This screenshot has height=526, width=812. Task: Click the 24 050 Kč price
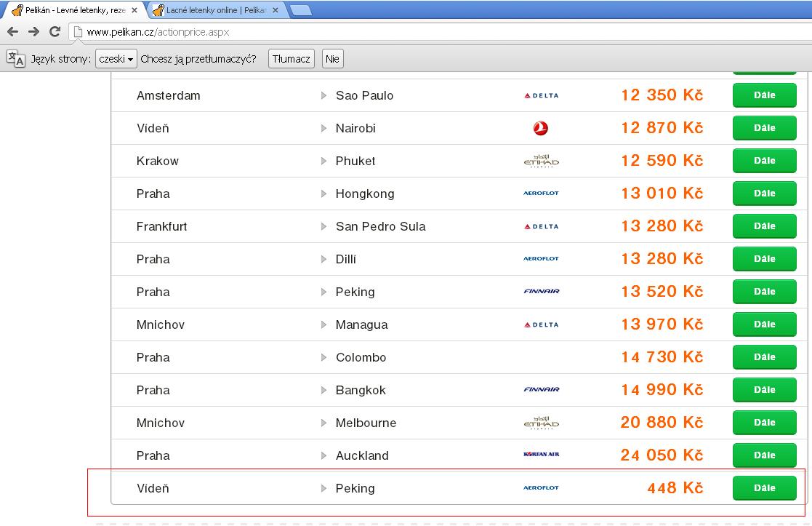(x=662, y=455)
